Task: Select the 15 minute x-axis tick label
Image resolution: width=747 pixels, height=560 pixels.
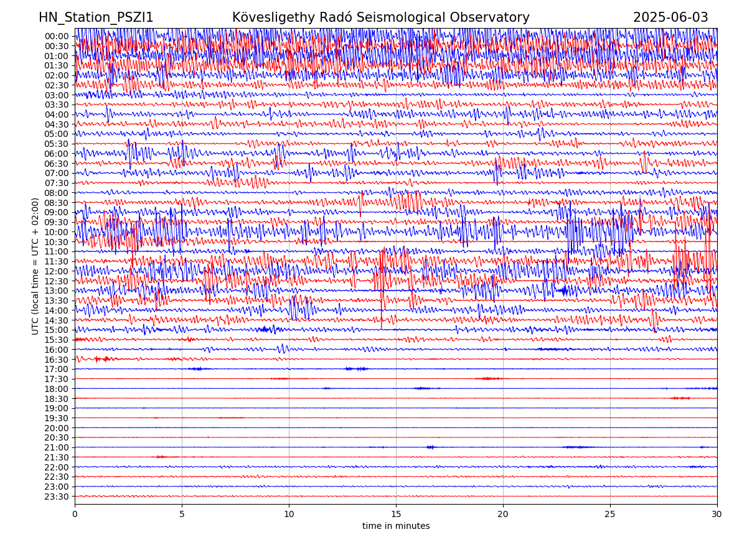Action: [396, 514]
